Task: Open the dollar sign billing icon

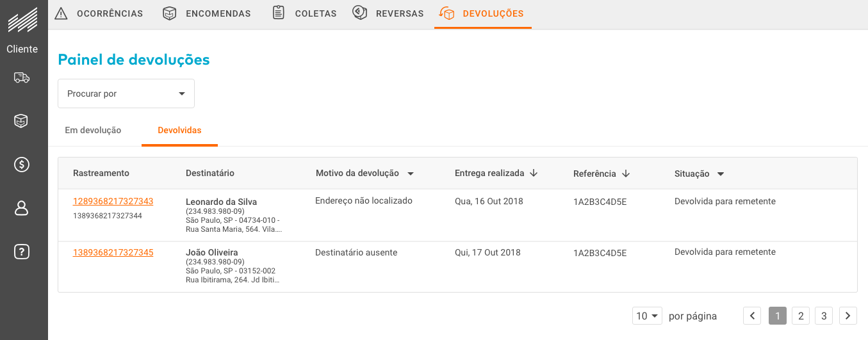Action: tap(22, 165)
